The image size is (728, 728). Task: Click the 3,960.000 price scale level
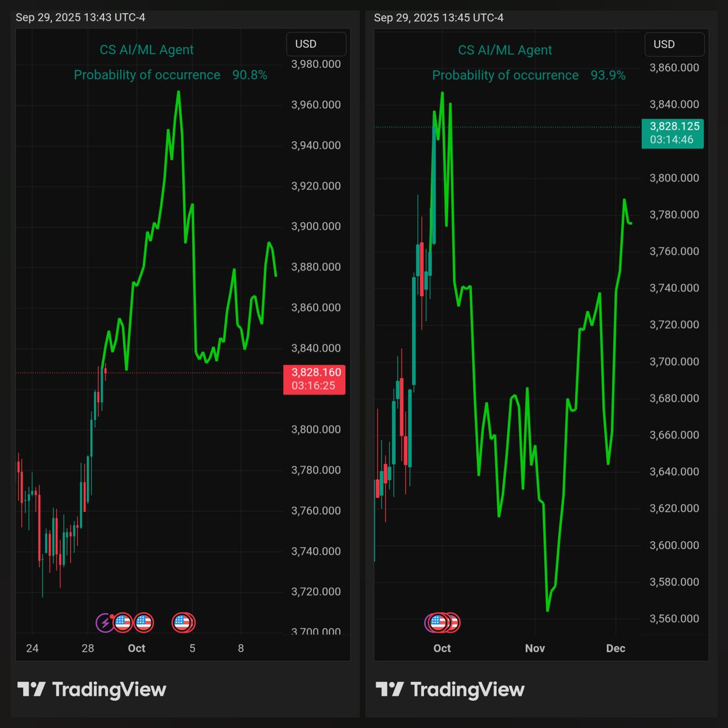(x=316, y=105)
